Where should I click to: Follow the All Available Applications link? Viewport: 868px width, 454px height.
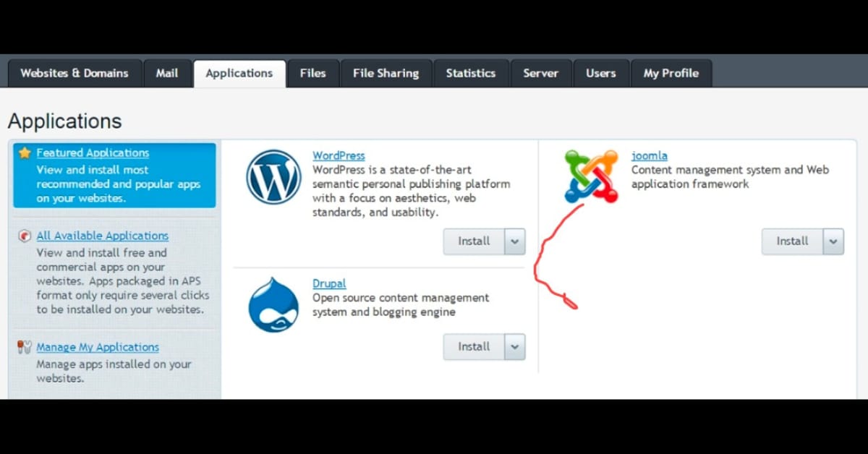[x=102, y=236]
